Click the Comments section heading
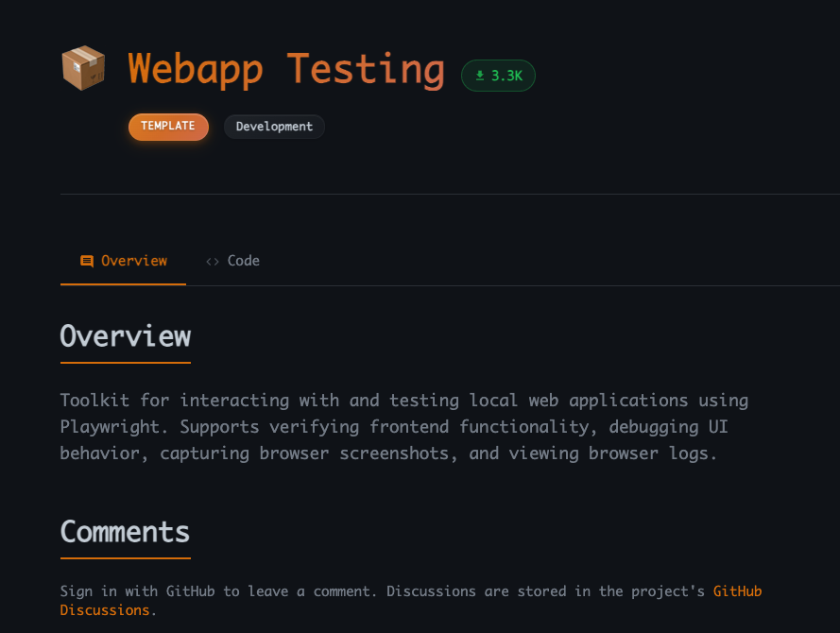840x633 pixels. [x=124, y=532]
